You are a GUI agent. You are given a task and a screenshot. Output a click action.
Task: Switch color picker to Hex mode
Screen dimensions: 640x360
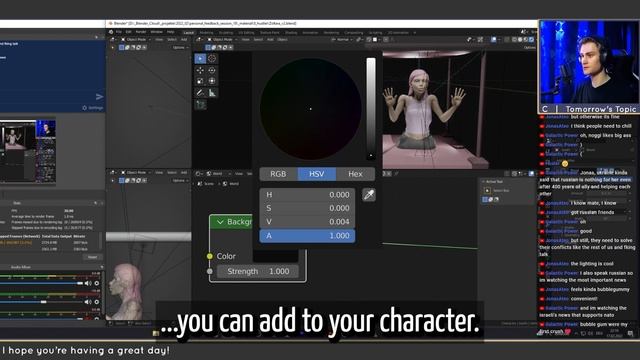coord(355,174)
